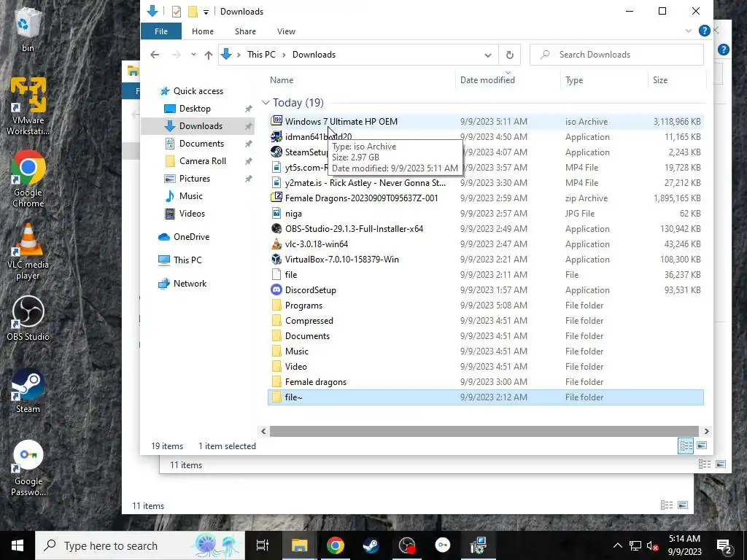This screenshot has height=560, width=747.
Task: Open the Recycle bin desktop icon
Action: point(28,28)
